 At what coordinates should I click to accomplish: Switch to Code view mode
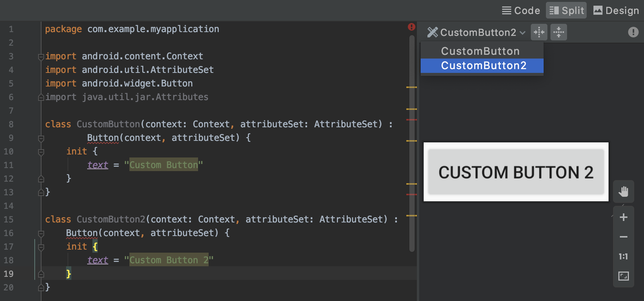pos(521,11)
